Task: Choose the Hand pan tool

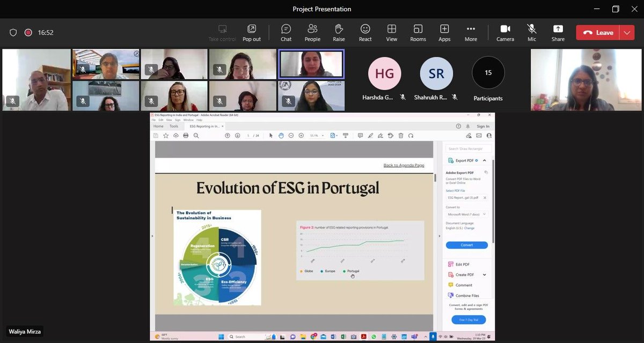Action: (x=281, y=136)
